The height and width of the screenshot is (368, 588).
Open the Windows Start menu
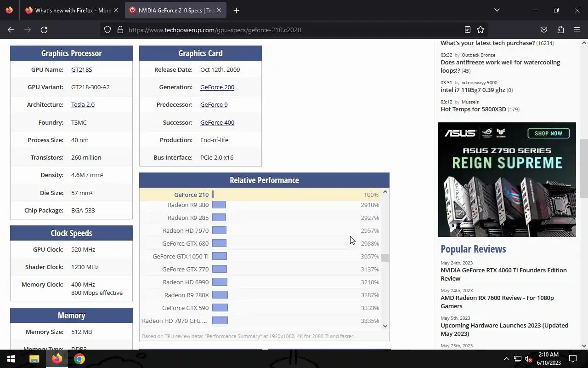point(11,359)
